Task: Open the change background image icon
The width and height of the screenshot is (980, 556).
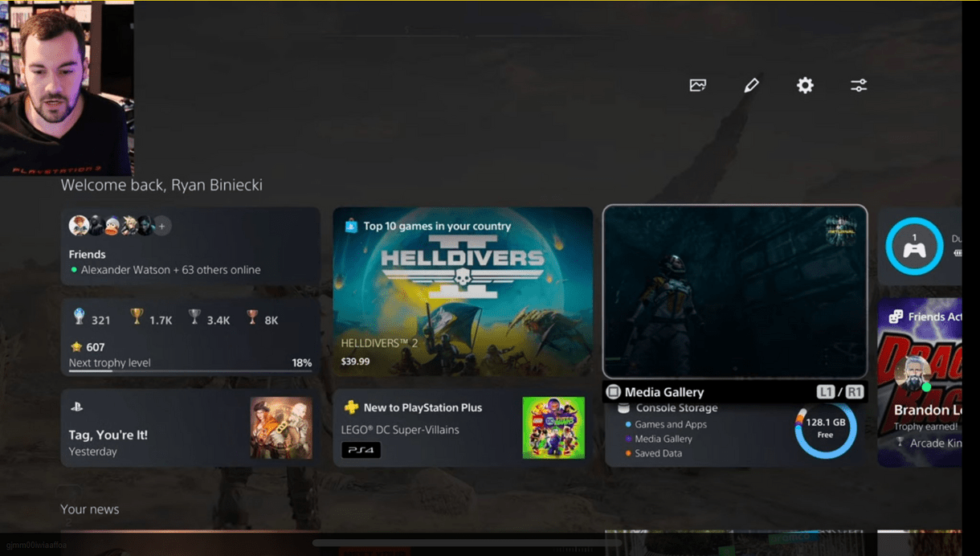Action: [x=698, y=85]
